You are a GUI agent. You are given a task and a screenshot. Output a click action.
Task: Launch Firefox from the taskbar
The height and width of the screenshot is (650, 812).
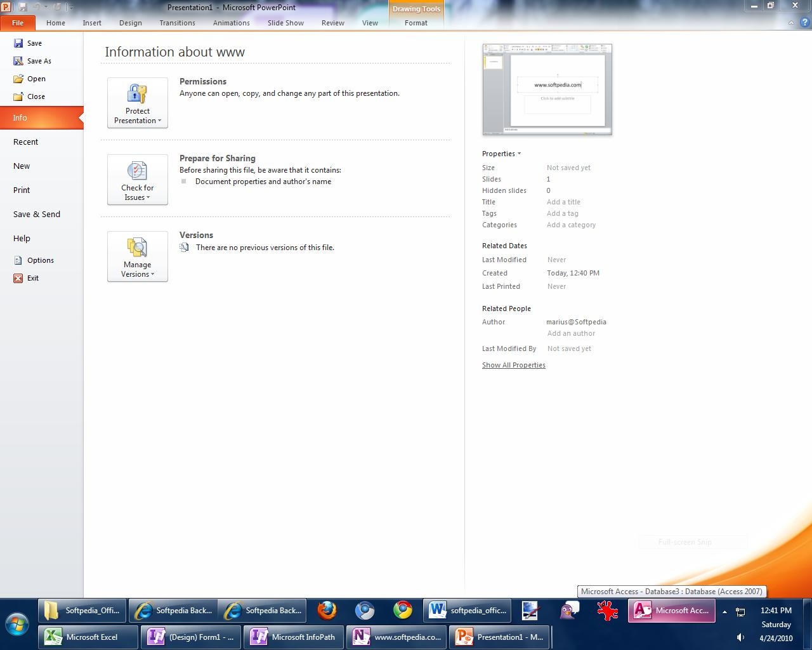[x=327, y=611]
